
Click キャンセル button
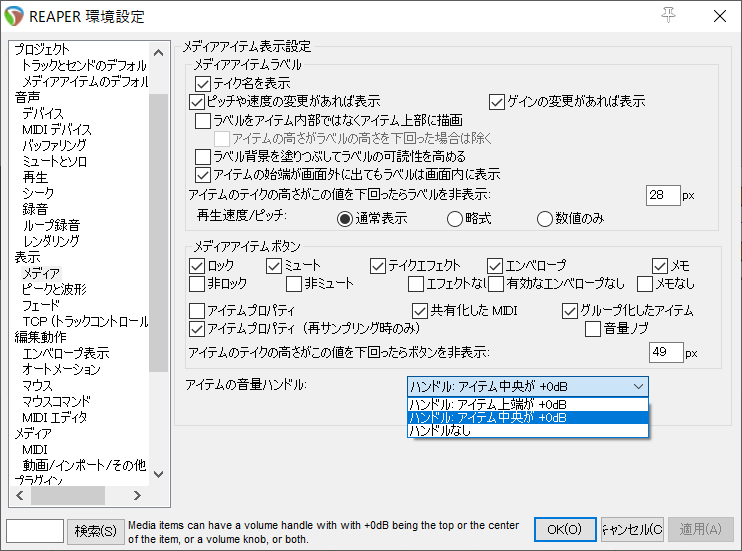632,529
